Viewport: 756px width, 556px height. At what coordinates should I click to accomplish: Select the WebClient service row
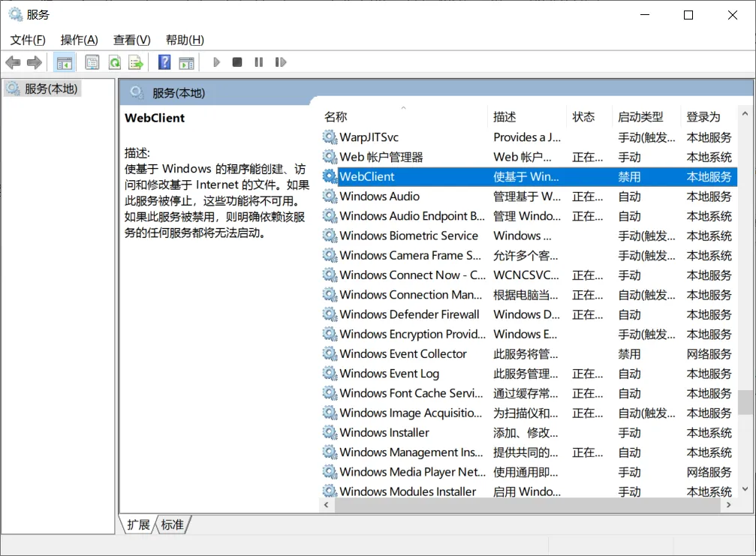pyautogui.click(x=529, y=177)
